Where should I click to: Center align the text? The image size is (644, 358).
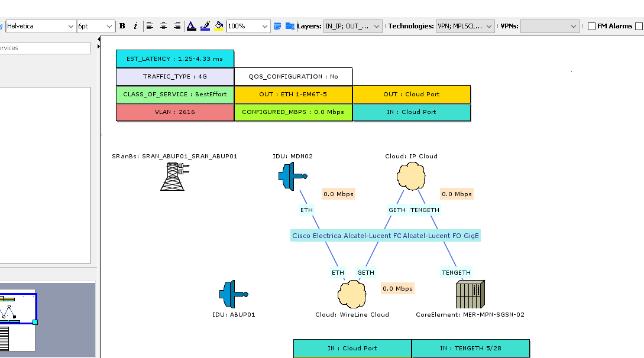point(163,26)
